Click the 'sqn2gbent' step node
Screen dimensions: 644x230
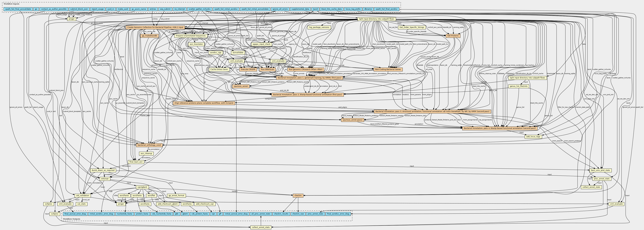coord(142,187)
